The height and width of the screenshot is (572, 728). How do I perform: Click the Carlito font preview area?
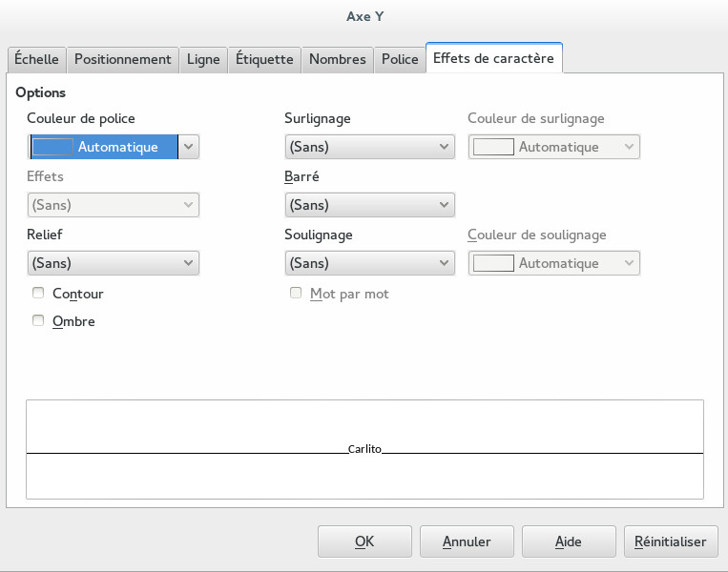tap(364, 449)
